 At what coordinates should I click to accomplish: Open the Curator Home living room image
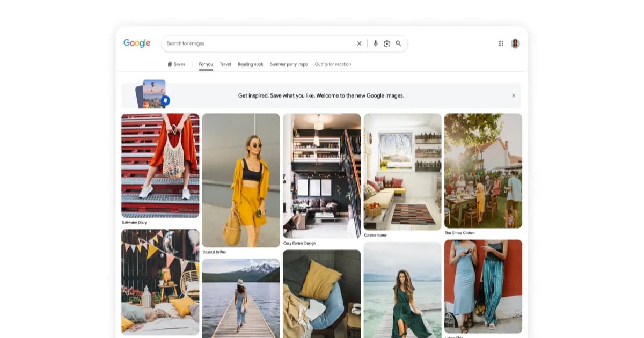[402, 172]
